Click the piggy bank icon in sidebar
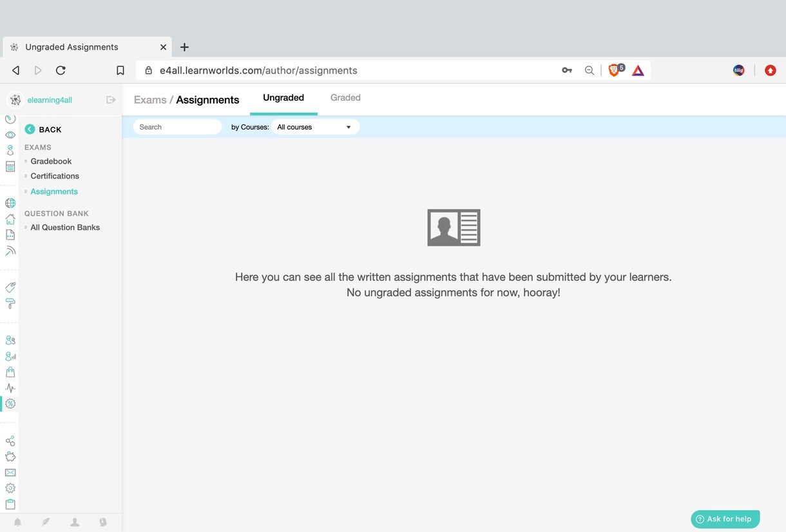Screen dimensions: 786x532 click(x=10, y=457)
